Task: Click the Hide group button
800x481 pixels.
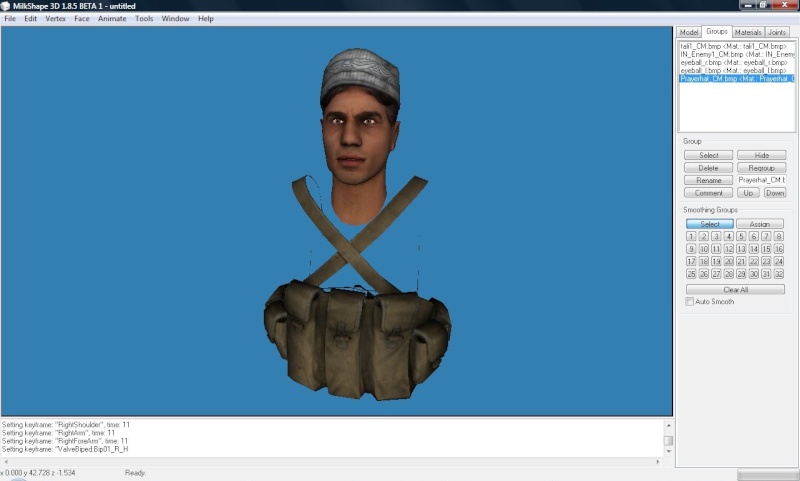Action: click(762, 155)
